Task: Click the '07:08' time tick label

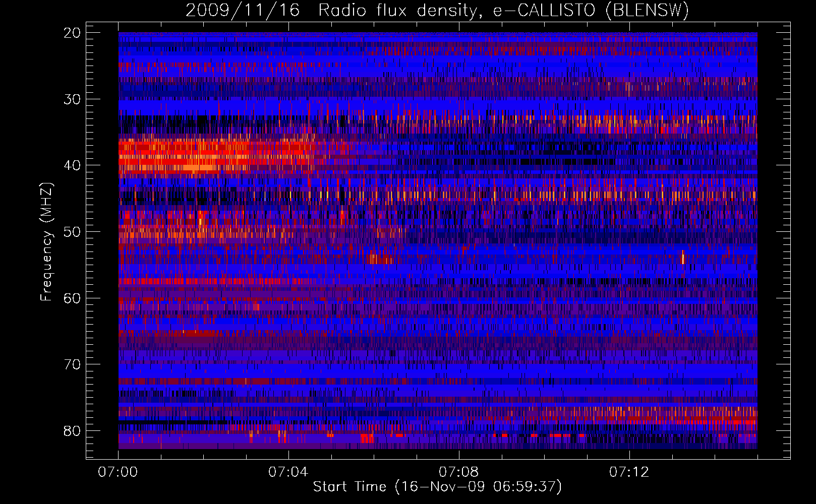Action: point(459,472)
